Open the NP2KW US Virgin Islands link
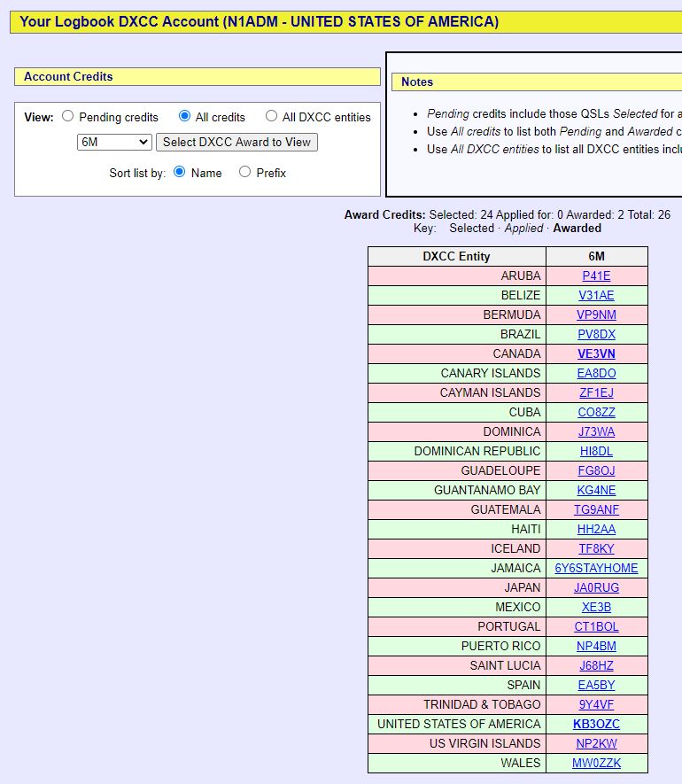This screenshot has width=682, height=784. tap(596, 744)
